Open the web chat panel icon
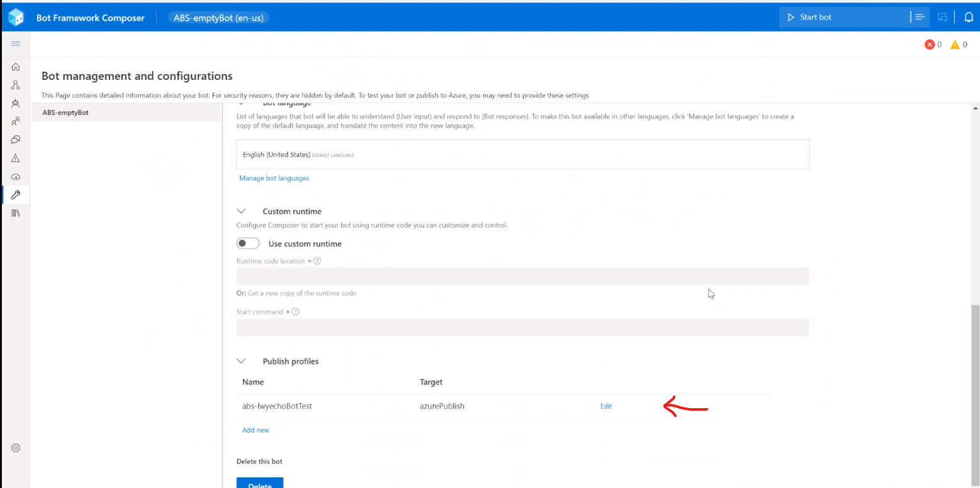This screenshot has height=488, width=980. pos(942,17)
